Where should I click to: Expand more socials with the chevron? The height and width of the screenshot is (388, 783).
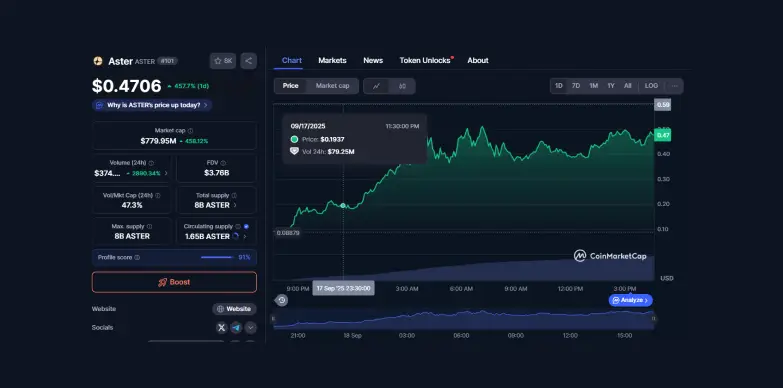tap(251, 328)
